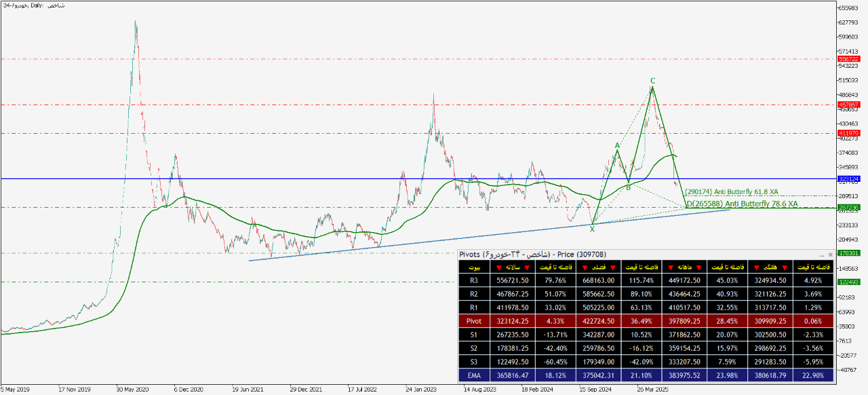Select the Pivot row label
This screenshot has width=868, height=395.
click(473, 320)
